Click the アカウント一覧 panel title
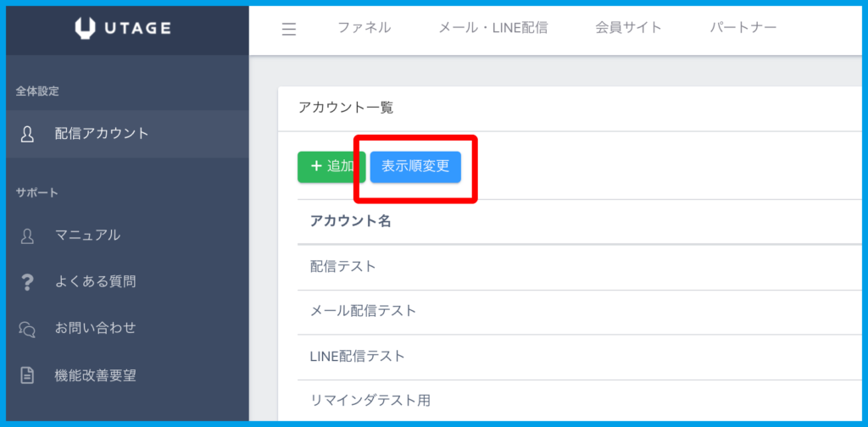Viewport: 868px width, 427px height. (x=345, y=108)
